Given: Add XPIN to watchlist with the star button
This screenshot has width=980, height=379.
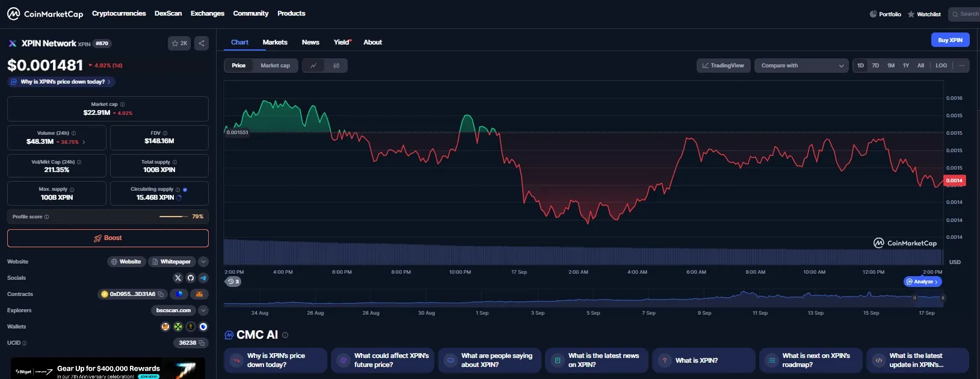Looking at the screenshot, I should click(179, 43).
